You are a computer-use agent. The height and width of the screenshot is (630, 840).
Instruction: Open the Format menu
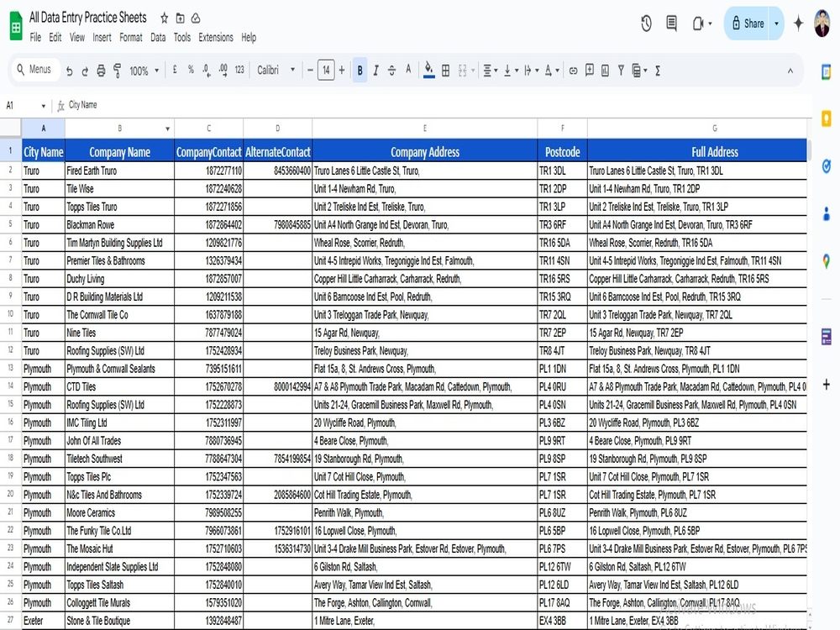pyautogui.click(x=131, y=38)
